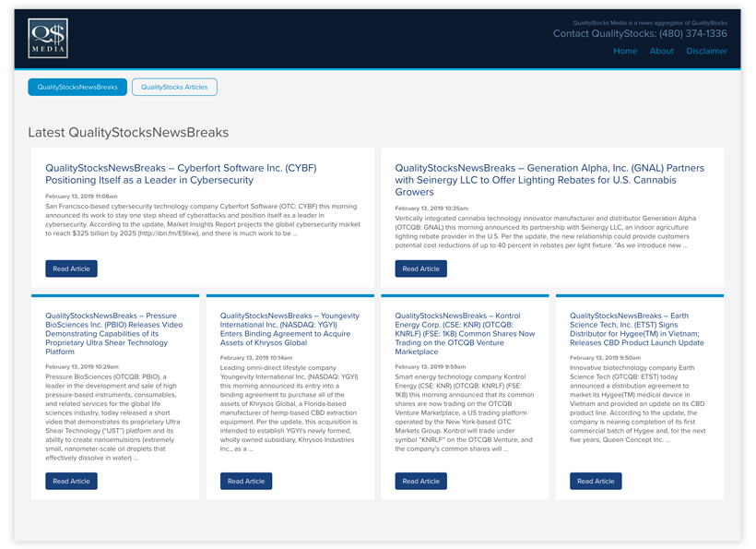Image resolution: width=756 pixels, height=549 pixels.
Task: Open the Disclaimer nav link
Action: click(706, 51)
